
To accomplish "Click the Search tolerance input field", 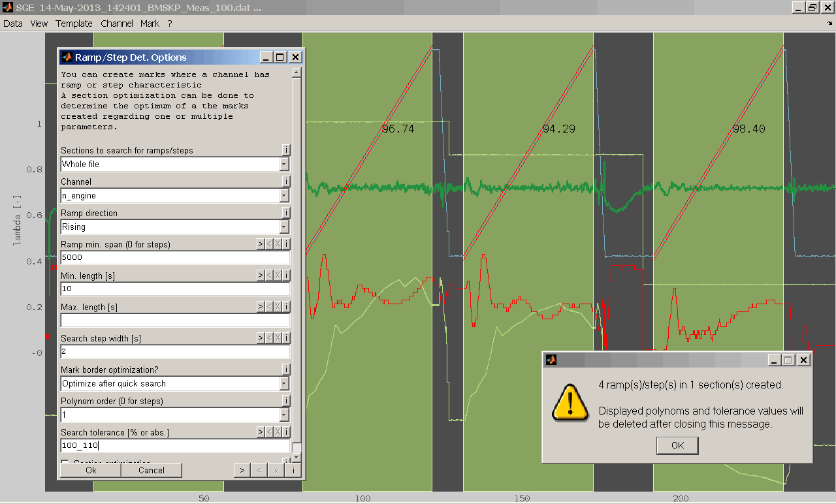I will [175, 445].
